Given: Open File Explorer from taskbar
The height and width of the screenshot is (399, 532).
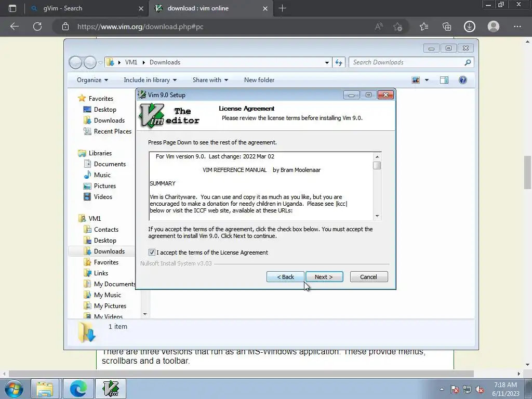Looking at the screenshot, I should [45, 389].
